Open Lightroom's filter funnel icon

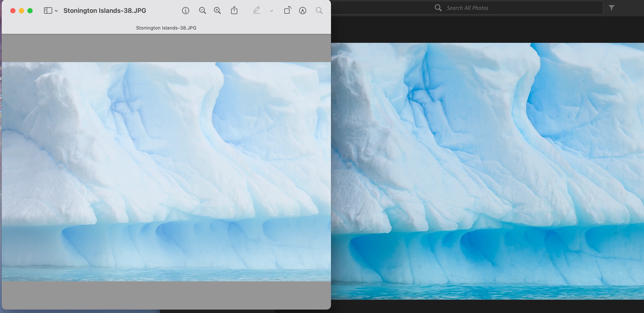611,8
